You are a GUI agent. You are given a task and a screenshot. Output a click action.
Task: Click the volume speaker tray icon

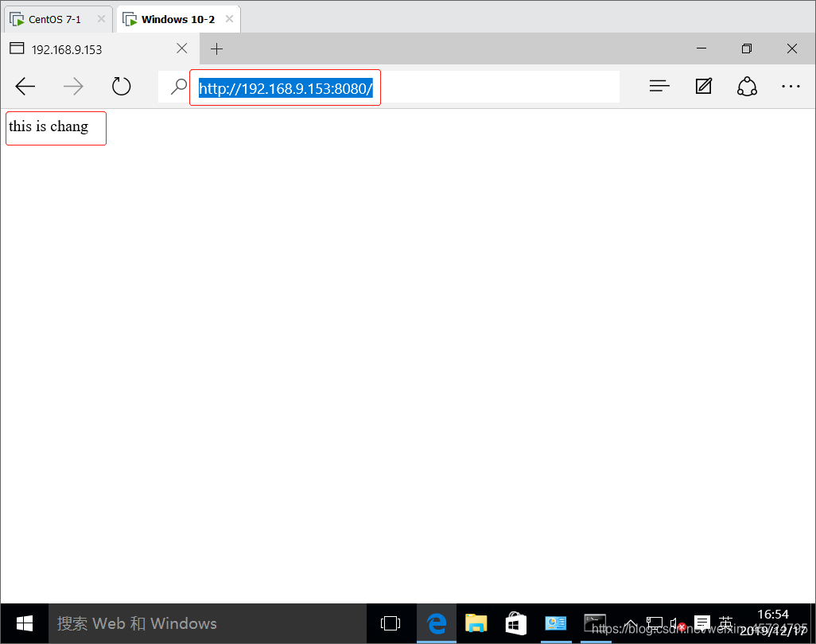click(678, 623)
